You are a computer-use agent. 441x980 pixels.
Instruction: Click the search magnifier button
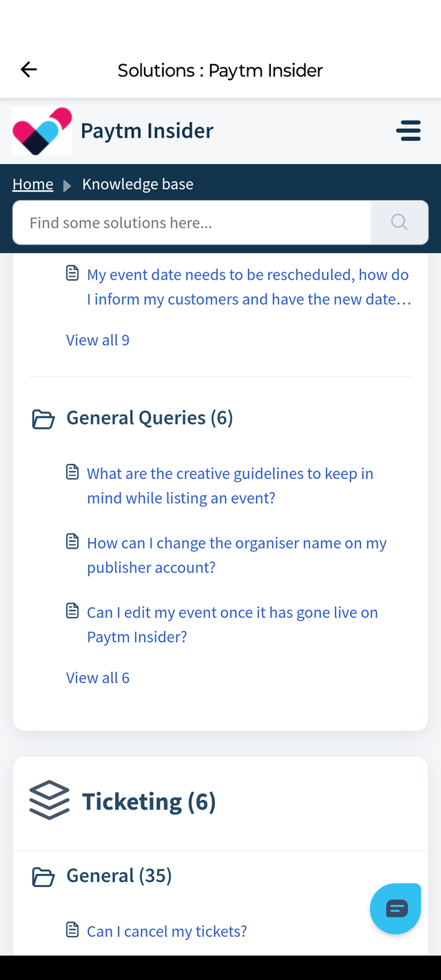click(x=399, y=222)
